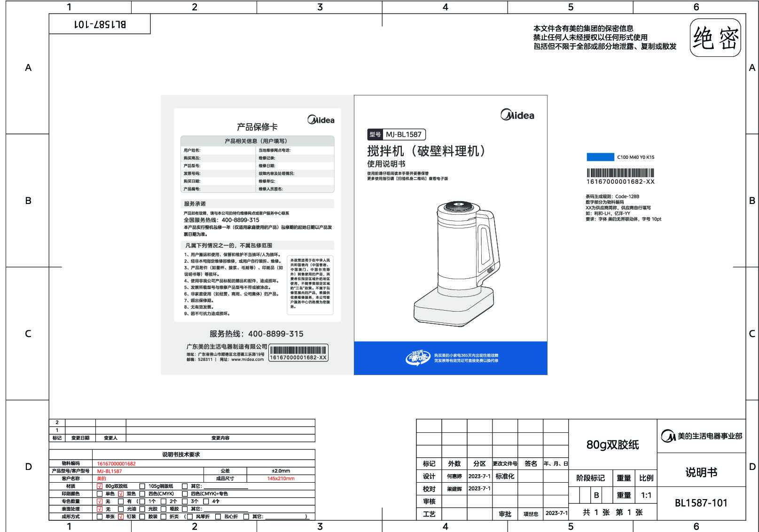Click the 产品保修卡 heading
The image size is (759, 532).
[257, 127]
